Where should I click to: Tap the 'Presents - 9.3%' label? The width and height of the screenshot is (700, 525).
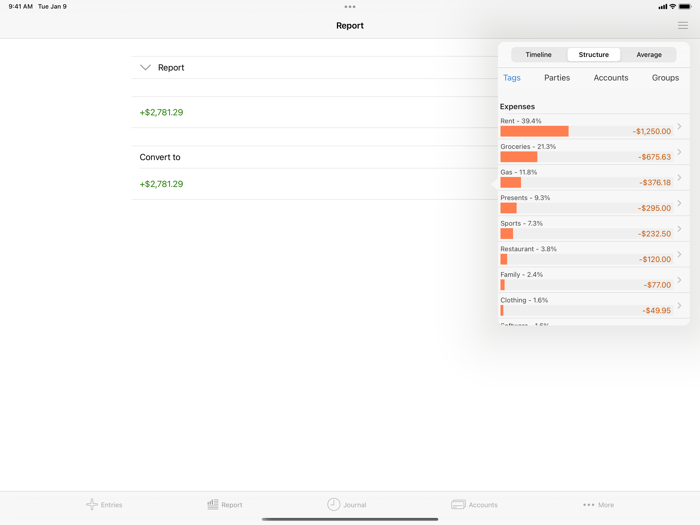click(525, 198)
